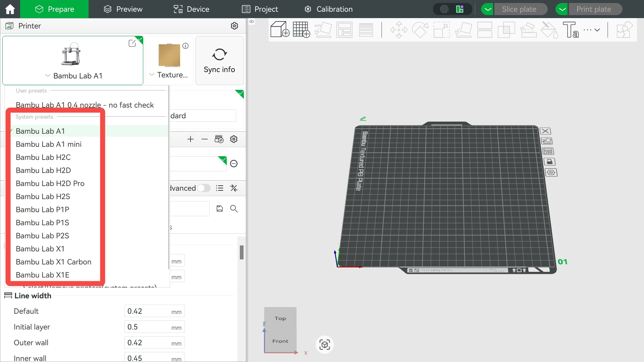644x362 pixels.
Task: Compare presets icon
Action: point(234,188)
